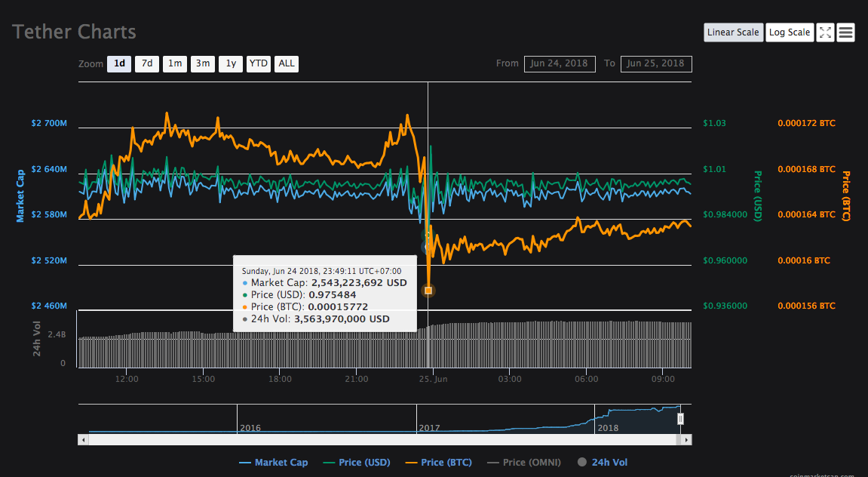Click the $1.03 price axis label

coord(714,123)
